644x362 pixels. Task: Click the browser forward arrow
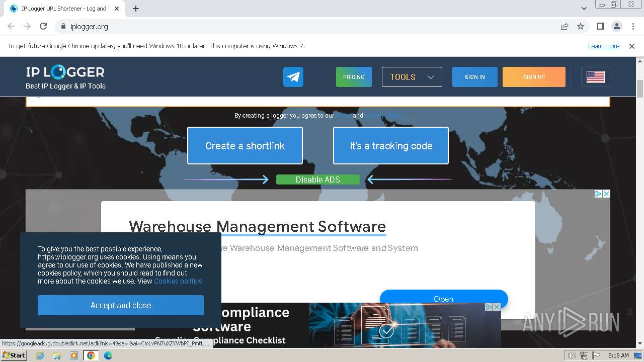pos(27,26)
